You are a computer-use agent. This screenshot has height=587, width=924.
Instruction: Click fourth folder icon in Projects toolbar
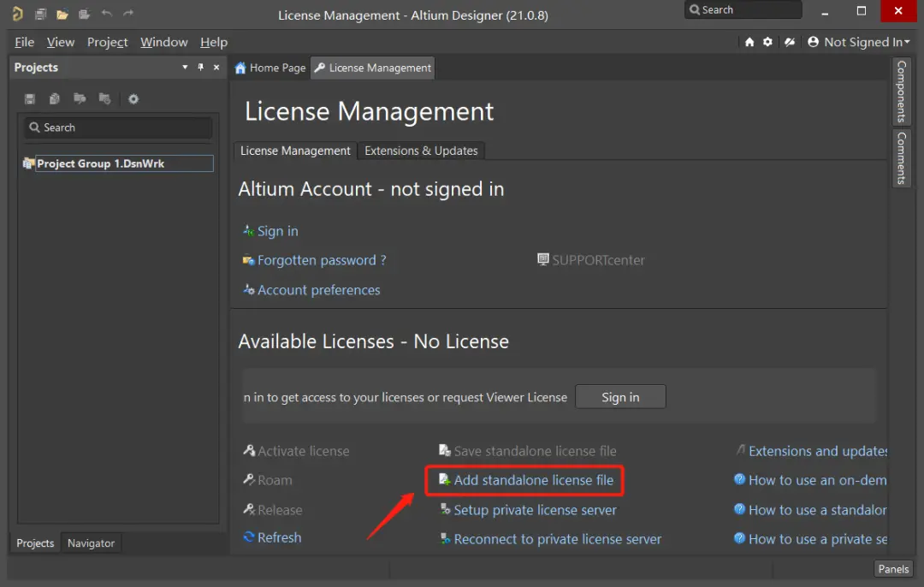(105, 98)
